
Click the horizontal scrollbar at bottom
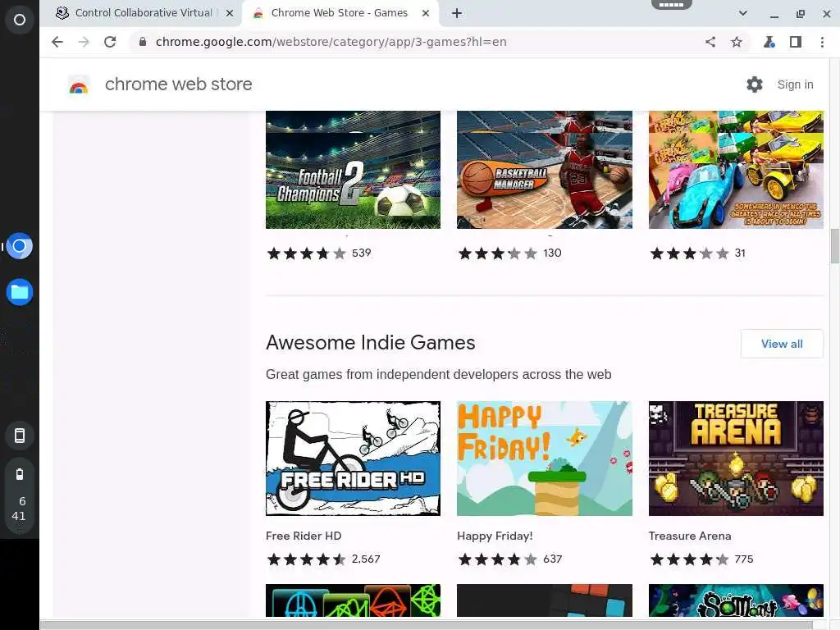[x=426, y=625]
